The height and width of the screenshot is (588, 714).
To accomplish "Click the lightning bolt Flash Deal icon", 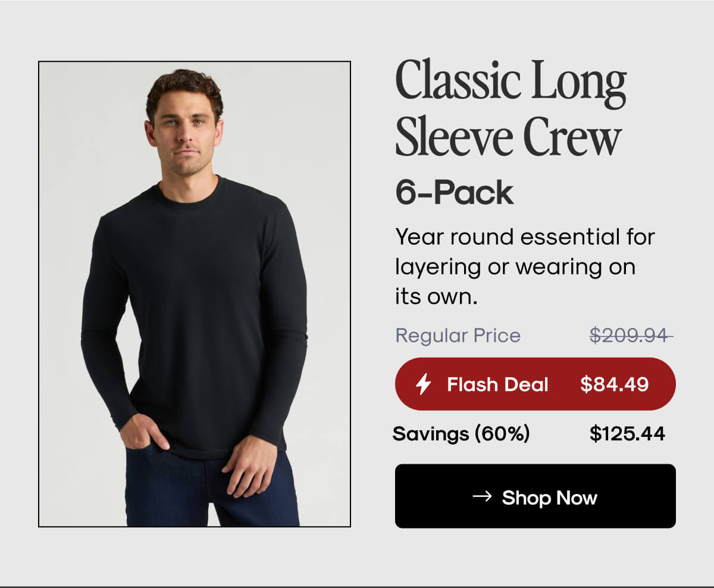I will click(422, 384).
